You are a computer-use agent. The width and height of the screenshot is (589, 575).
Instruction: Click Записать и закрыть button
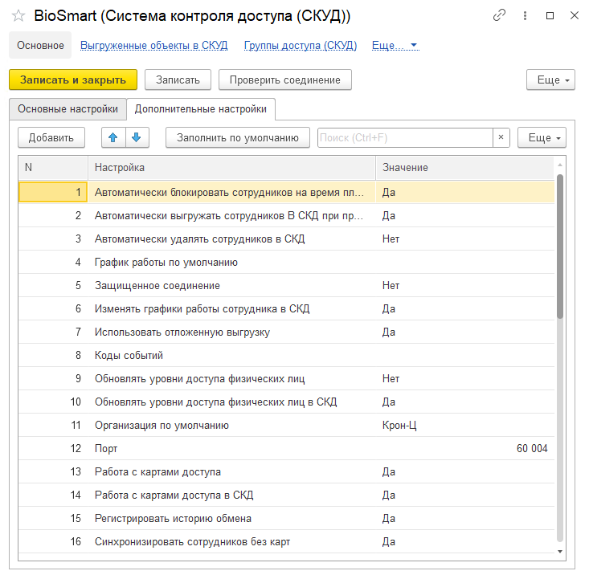point(73,80)
